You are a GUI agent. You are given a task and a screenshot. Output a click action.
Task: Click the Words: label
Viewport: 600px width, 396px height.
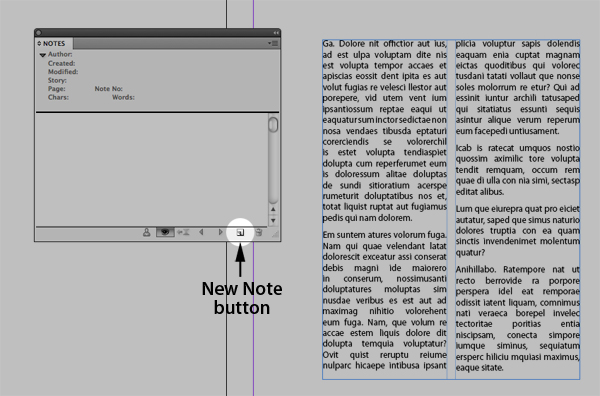(x=123, y=97)
